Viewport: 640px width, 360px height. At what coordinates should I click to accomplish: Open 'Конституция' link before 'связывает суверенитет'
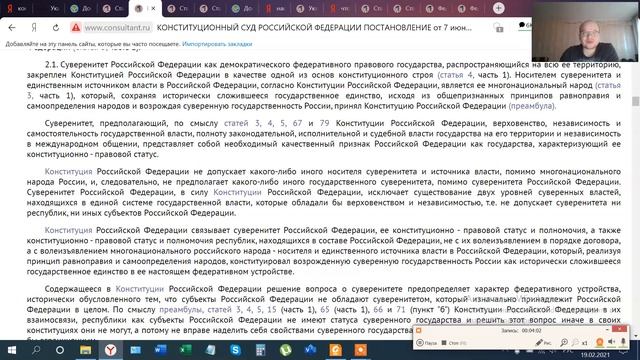[69, 230]
